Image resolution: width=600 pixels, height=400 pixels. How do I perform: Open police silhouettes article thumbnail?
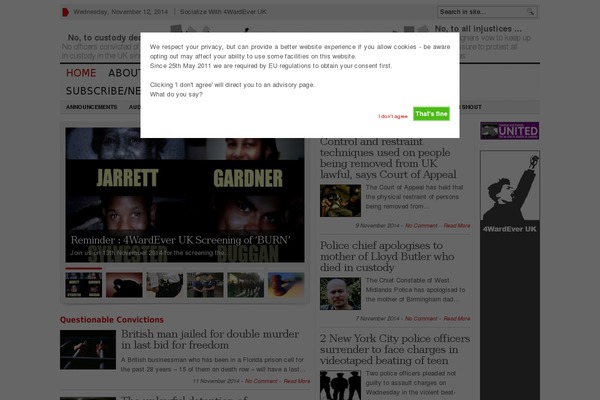pos(340,385)
